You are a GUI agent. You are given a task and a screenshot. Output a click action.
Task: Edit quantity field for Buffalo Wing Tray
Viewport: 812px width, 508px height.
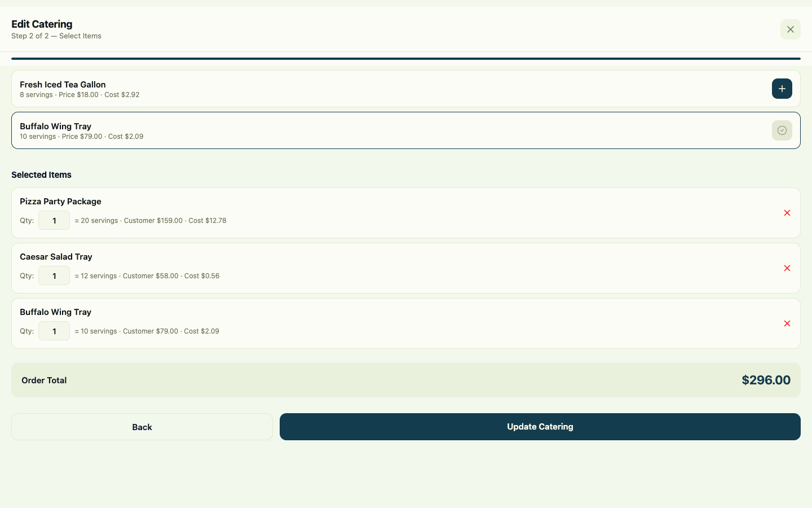tap(54, 331)
